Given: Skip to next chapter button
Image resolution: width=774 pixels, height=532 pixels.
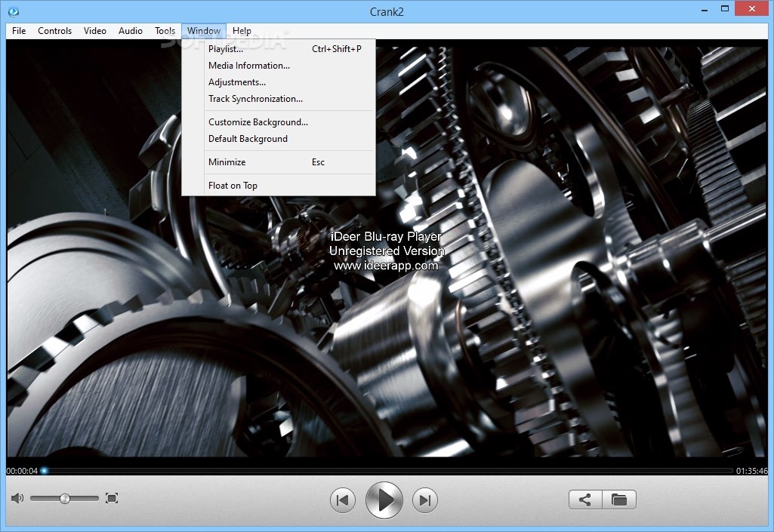Looking at the screenshot, I should tap(425, 500).
